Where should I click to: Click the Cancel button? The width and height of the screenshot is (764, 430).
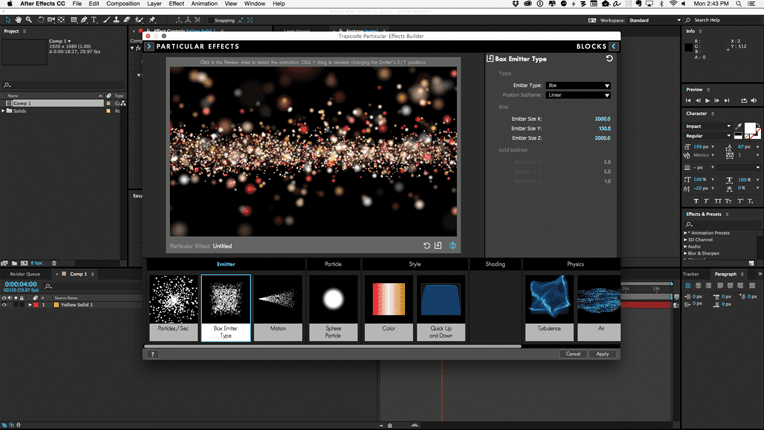tap(573, 354)
